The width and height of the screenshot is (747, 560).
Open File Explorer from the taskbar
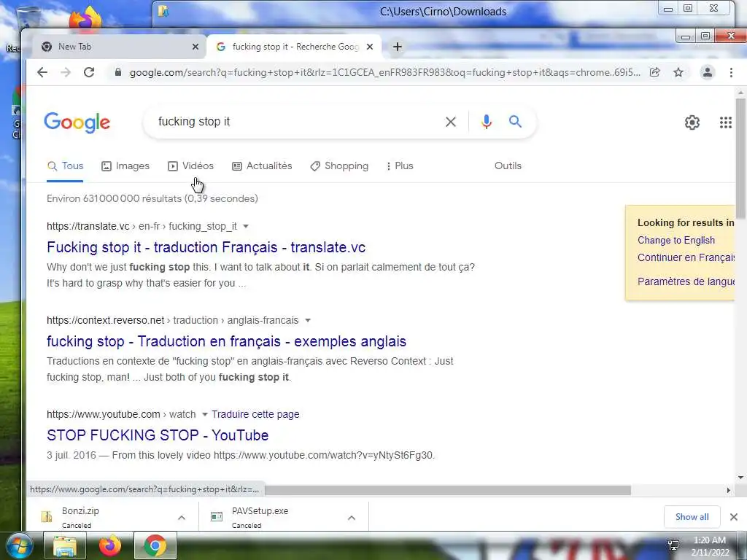click(x=65, y=546)
